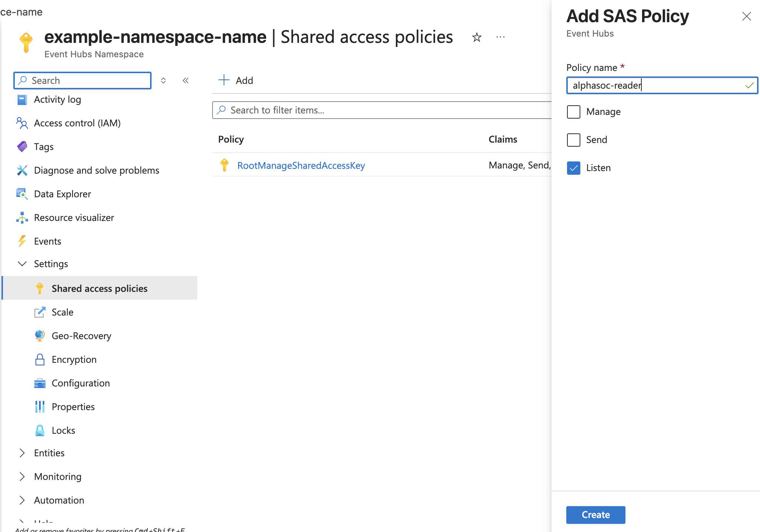Click the Create button
Screen dimensions: 760x532
[x=596, y=515]
